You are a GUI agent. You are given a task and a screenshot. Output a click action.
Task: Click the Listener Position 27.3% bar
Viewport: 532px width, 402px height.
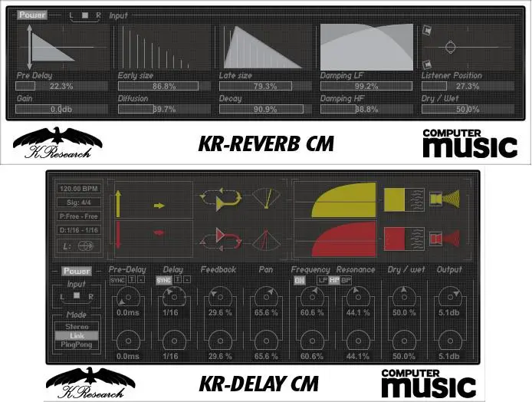pyautogui.click(x=468, y=86)
